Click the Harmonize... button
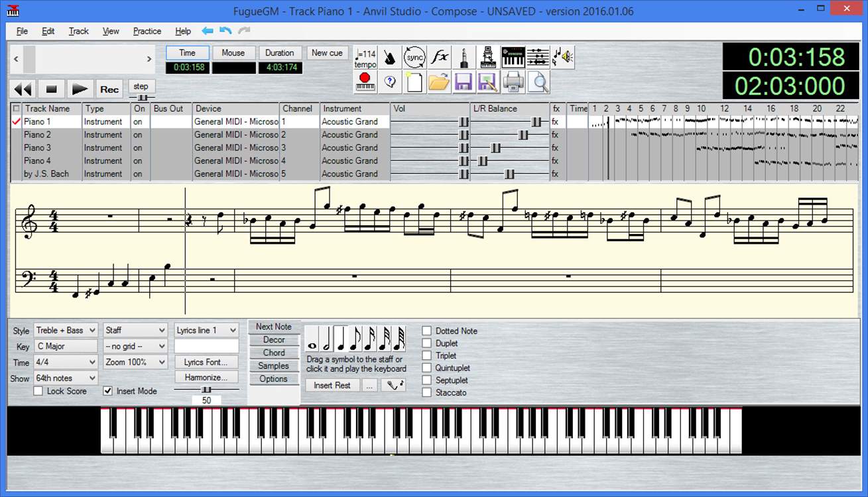The height and width of the screenshot is (497, 868). point(207,377)
